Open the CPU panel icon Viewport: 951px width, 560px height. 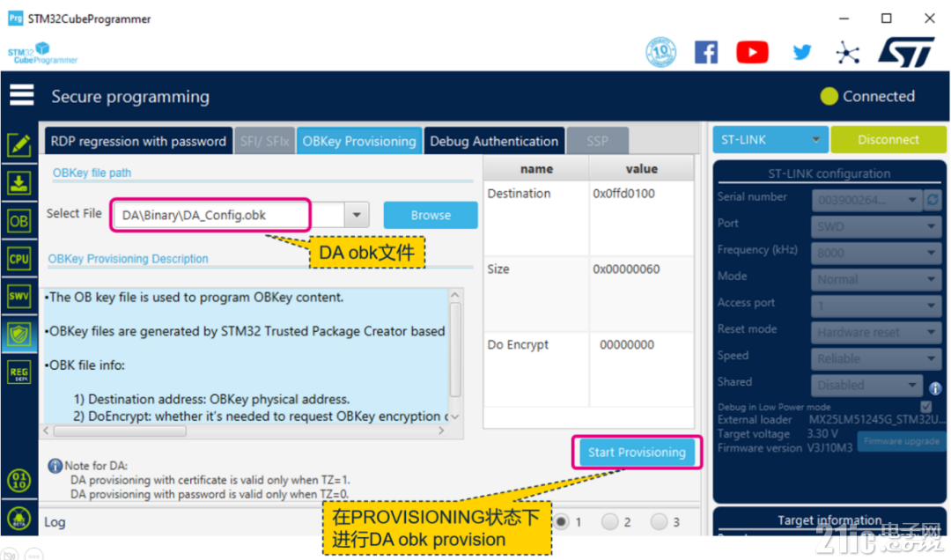click(18, 259)
